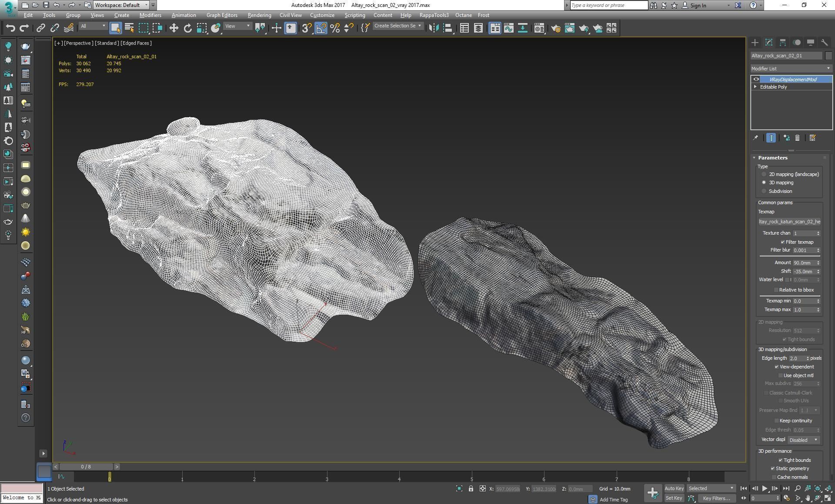The height and width of the screenshot is (504, 835).
Task: Open Render Setup teapot icon
Action: (x=555, y=28)
